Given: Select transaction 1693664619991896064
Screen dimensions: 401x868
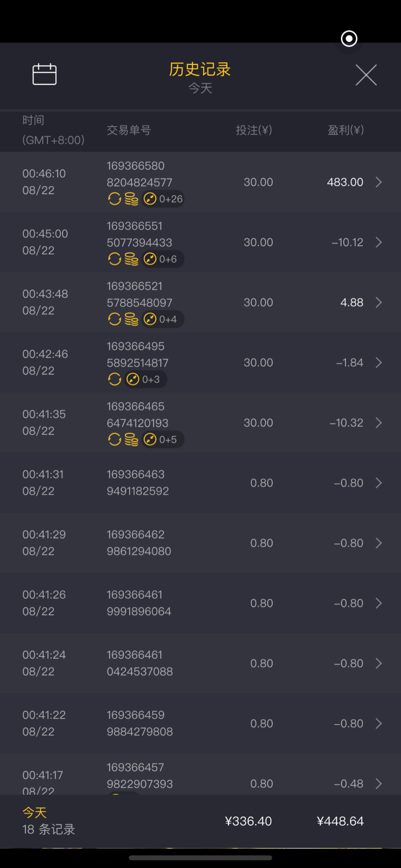Looking at the screenshot, I should pos(139,603).
